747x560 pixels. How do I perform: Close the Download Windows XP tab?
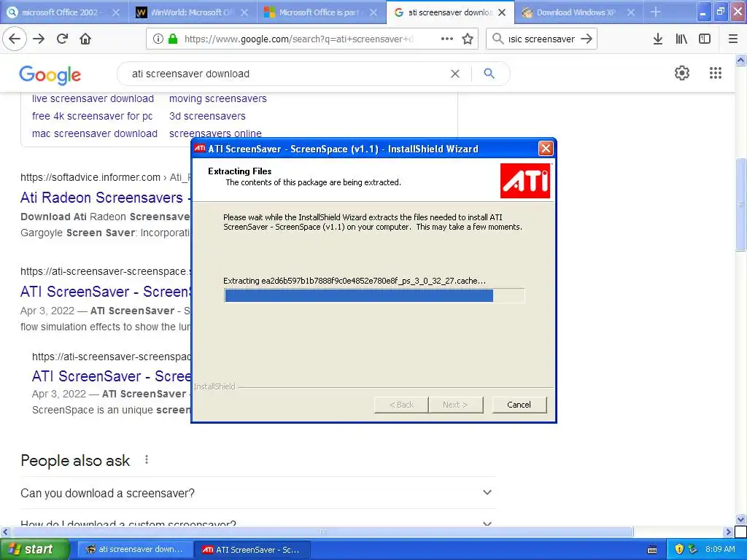point(631,12)
